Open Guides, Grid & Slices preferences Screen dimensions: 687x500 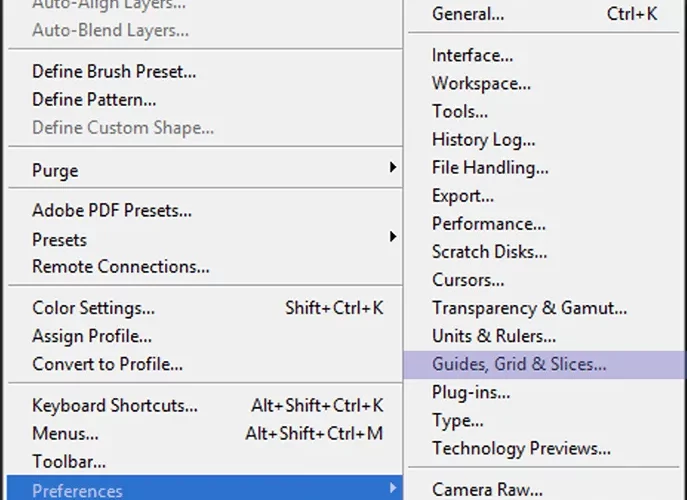[545, 365]
